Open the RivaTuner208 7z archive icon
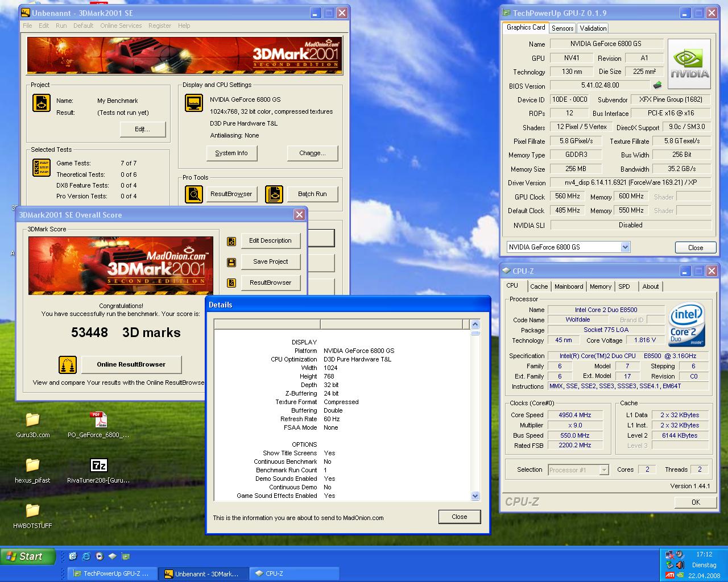 (98, 470)
